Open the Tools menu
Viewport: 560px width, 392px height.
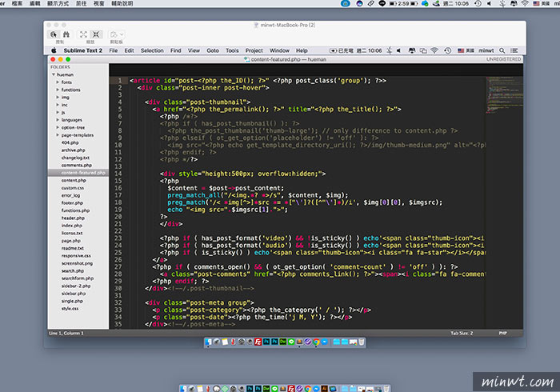point(232,50)
